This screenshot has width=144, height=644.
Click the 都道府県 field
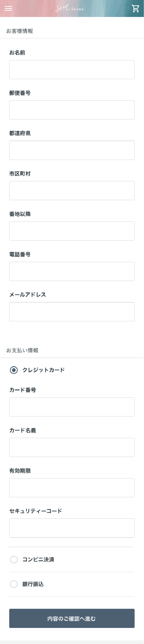pyautogui.click(x=72, y=150)
